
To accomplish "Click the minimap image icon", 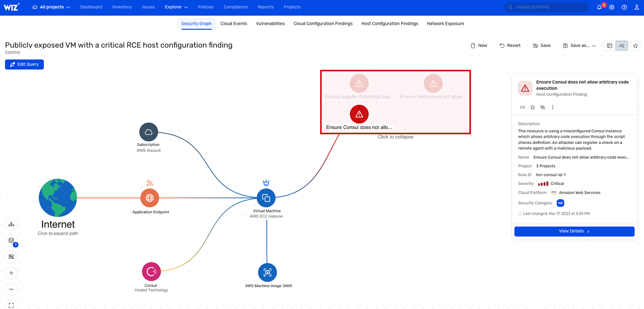I will coord(11,256).
